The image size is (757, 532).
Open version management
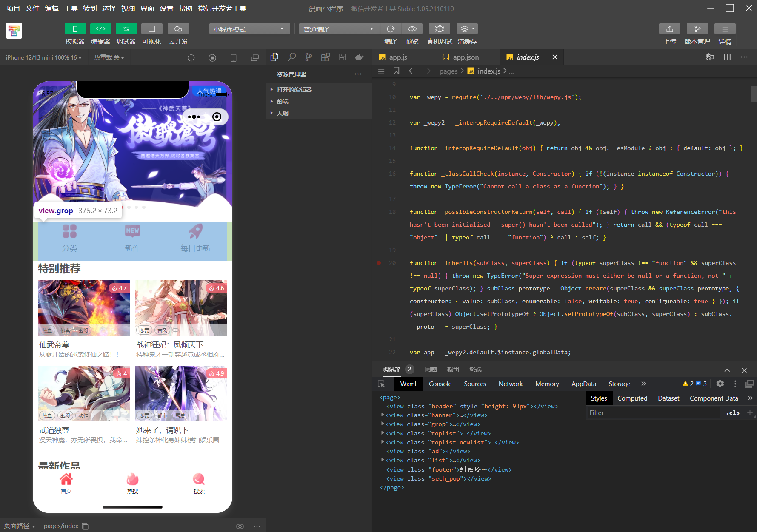point(697,29)
